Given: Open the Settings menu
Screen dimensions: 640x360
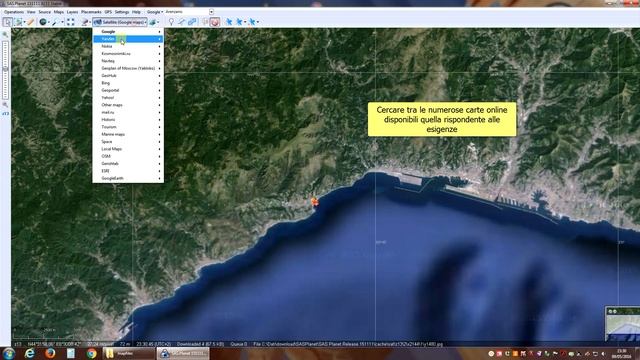Looking at the screenshot, I should [x=122, y=12].
